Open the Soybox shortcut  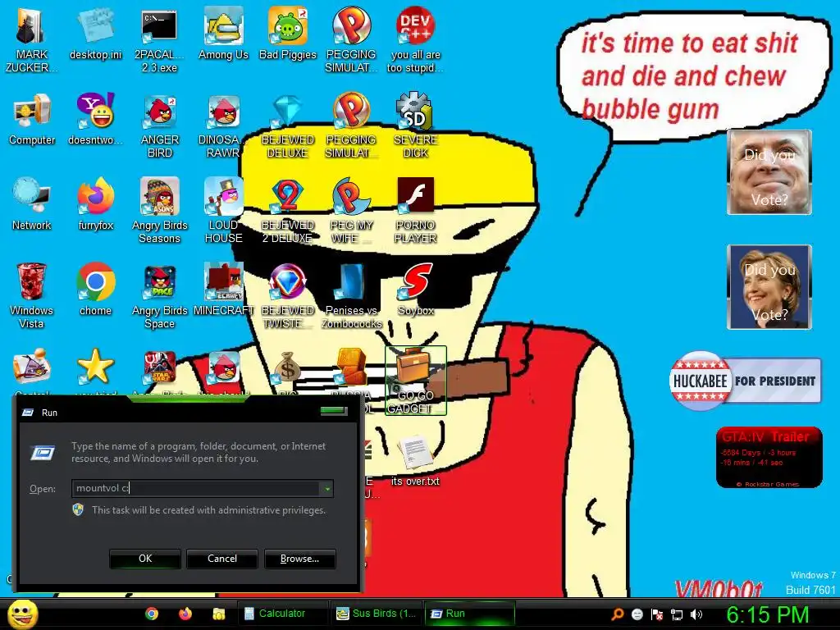415,290
